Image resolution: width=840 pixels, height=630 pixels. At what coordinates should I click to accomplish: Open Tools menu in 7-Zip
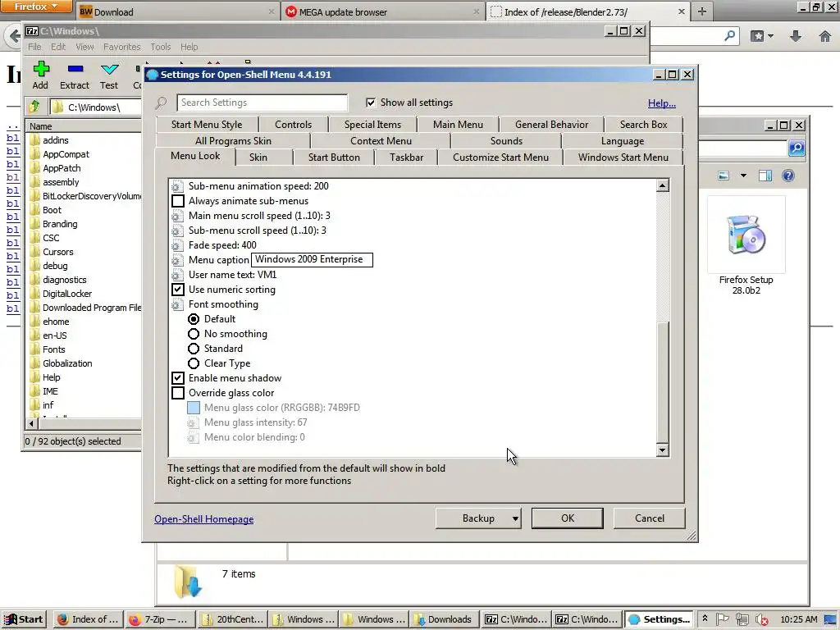click(x=160, y=47)
